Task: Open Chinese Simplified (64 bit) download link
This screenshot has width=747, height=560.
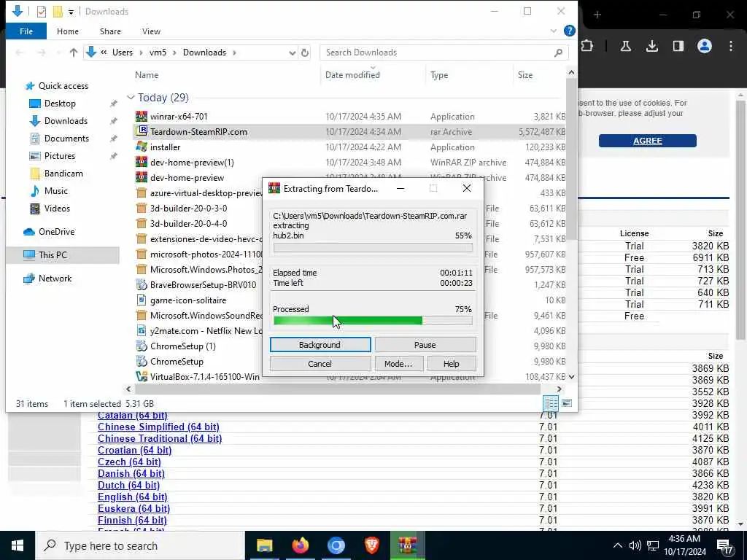Action: (158, 427)
